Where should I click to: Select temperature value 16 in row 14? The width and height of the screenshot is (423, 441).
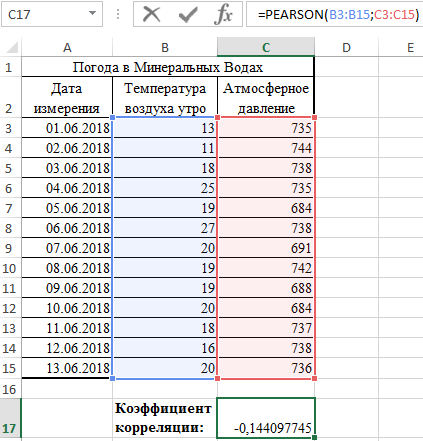coord(165,348)
